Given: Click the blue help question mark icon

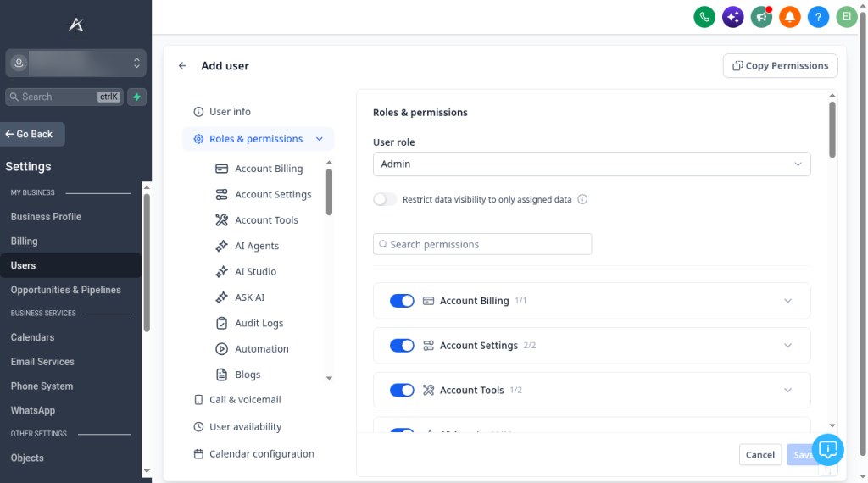Looking at the screenshot, I should (x=818, y=17).
